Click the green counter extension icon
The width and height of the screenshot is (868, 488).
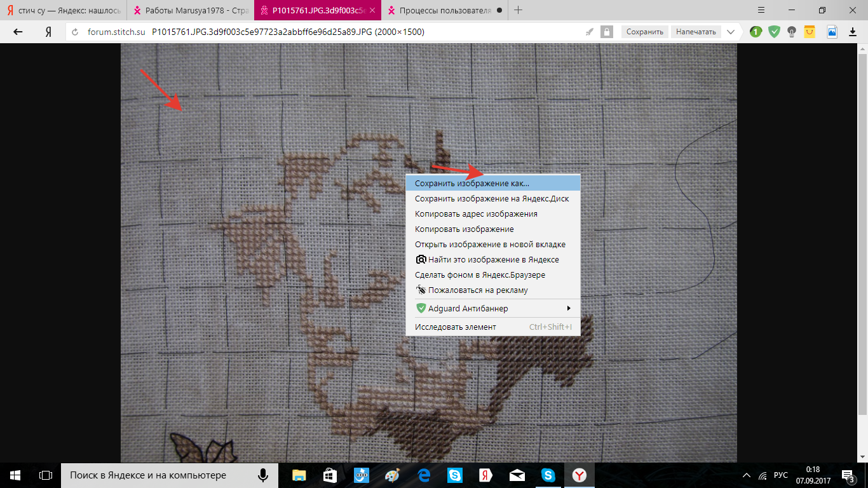756,32
